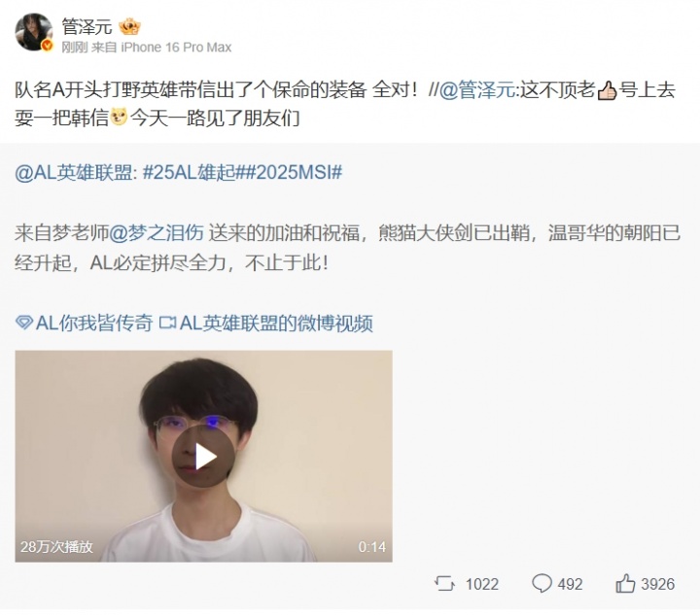Click the iPhone 16 Pro Max source text
The image size is (700, 615).
(x=176, y=48)
